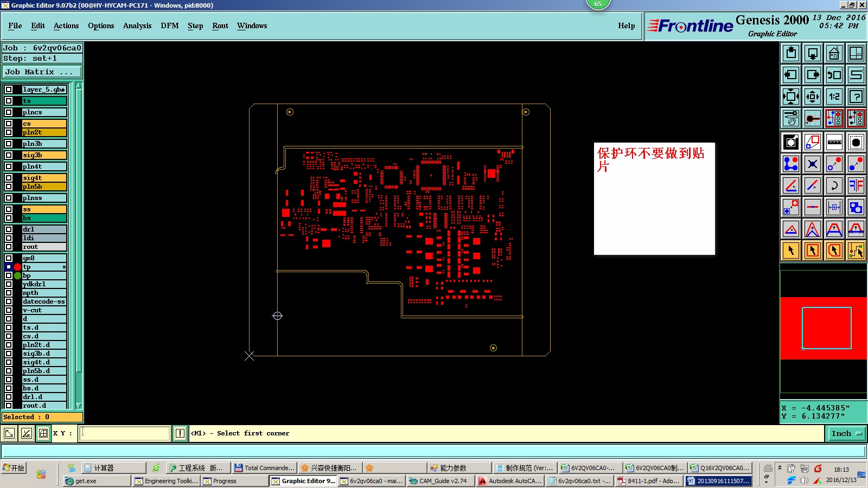Click the zoom in expanding-arrows icon

coord(791,97)
